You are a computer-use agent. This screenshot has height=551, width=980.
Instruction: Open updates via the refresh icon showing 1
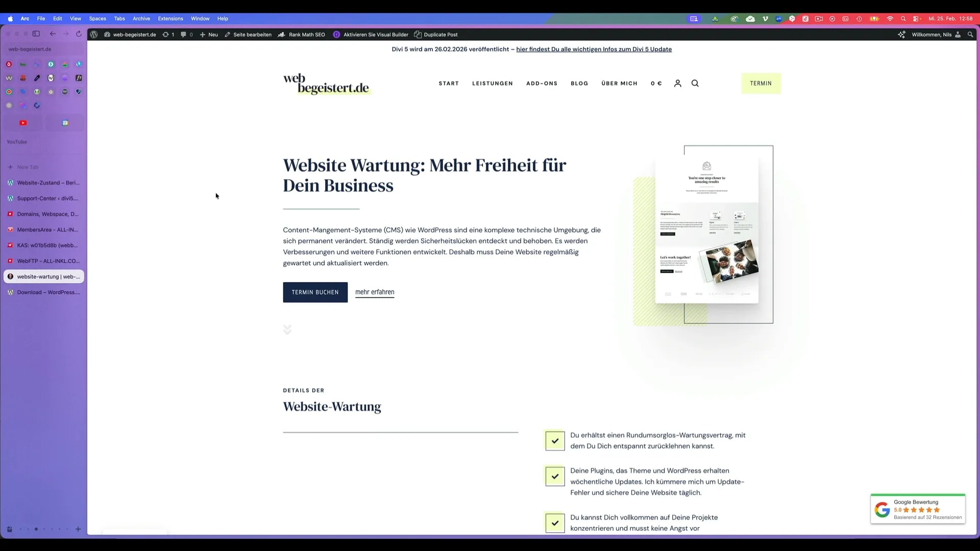[166, 34]
